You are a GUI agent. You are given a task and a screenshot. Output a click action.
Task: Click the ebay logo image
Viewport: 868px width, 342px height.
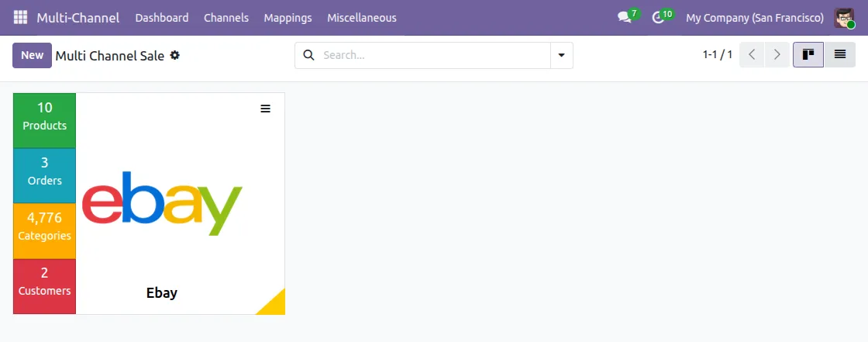point(162,203)
